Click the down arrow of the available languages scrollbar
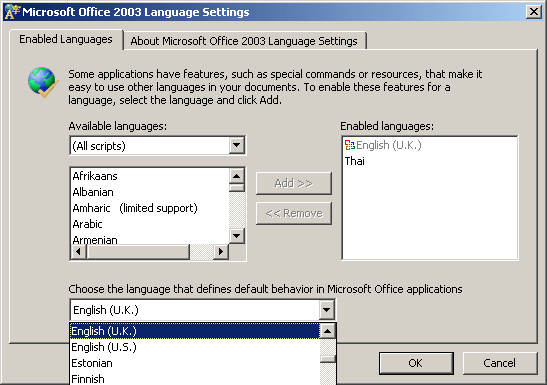 pyautogui.click(x=237, y=236)
